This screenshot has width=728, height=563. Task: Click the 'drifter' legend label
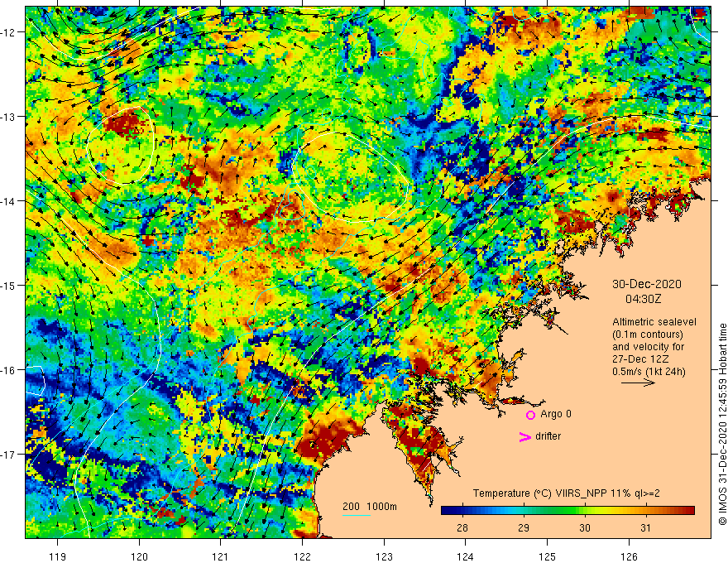pos(548,436)
